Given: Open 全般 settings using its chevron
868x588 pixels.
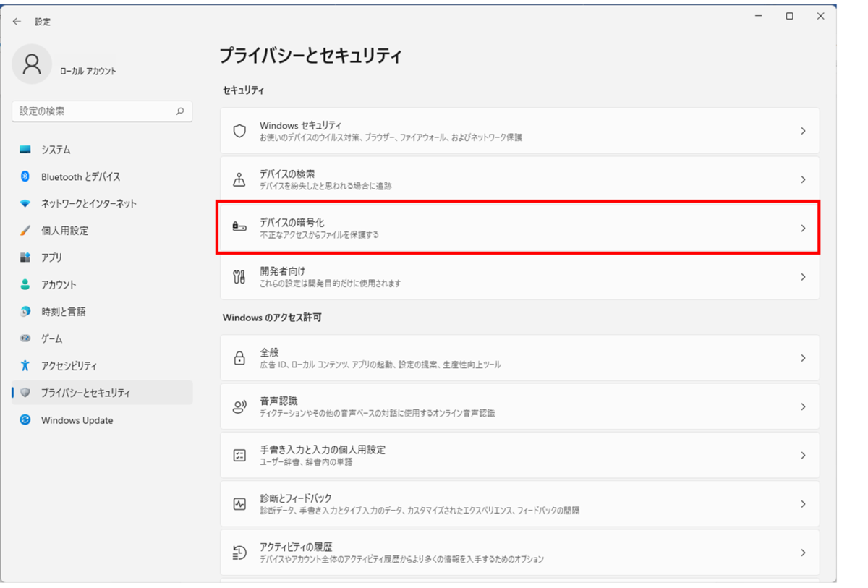Looking at the screenshot, I should coord(803,358).
